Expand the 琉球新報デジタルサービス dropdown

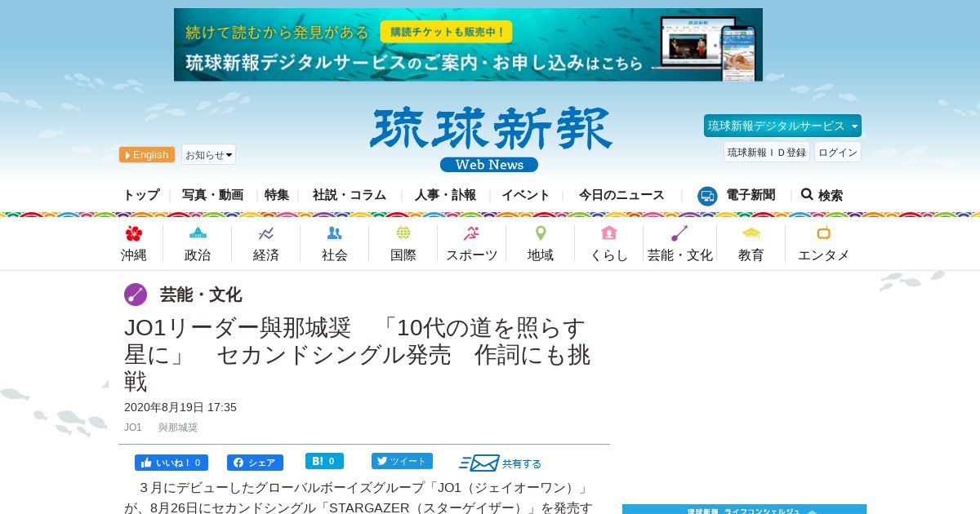click(782, 126)
